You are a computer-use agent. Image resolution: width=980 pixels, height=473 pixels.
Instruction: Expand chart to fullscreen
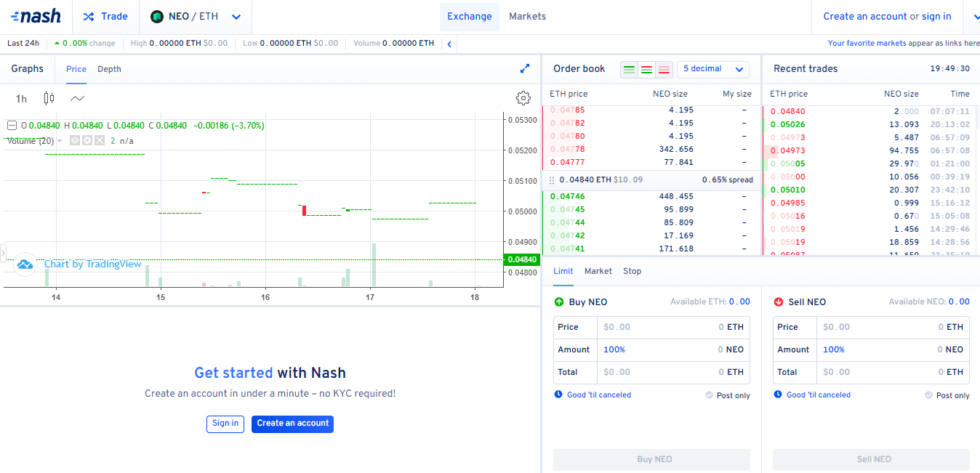(x=525, y=69)
